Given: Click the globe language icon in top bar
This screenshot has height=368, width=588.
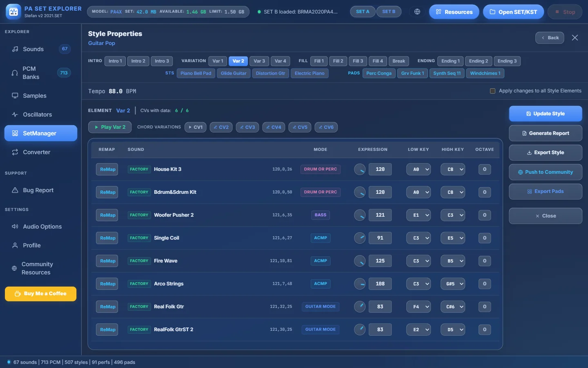Looking at the screenshot, I should [x=417, y=12].
